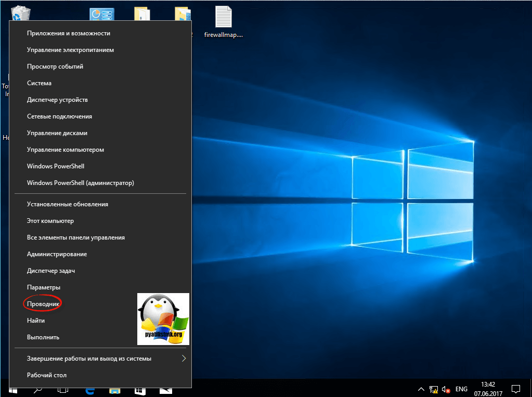Viewport: 532px width, 397px height.
Task: Click the Start button
Action: (x=12, y=391)
